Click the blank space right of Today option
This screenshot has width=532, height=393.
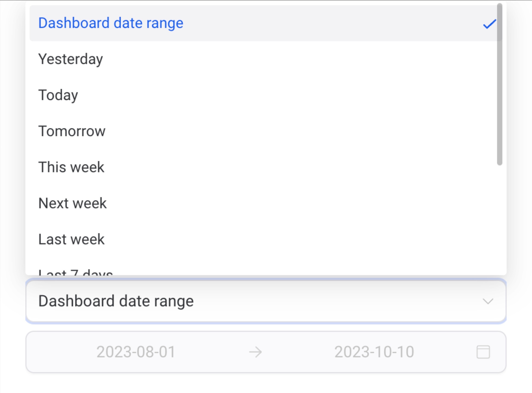coord(285,95)
